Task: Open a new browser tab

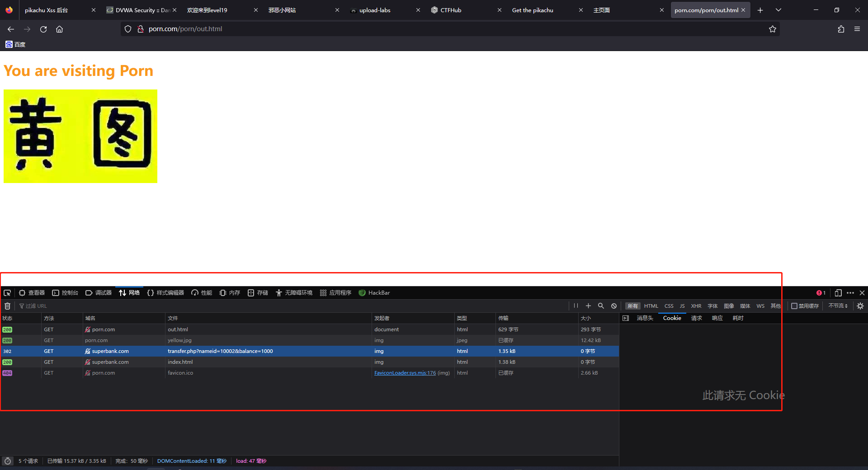Action: 760,10
